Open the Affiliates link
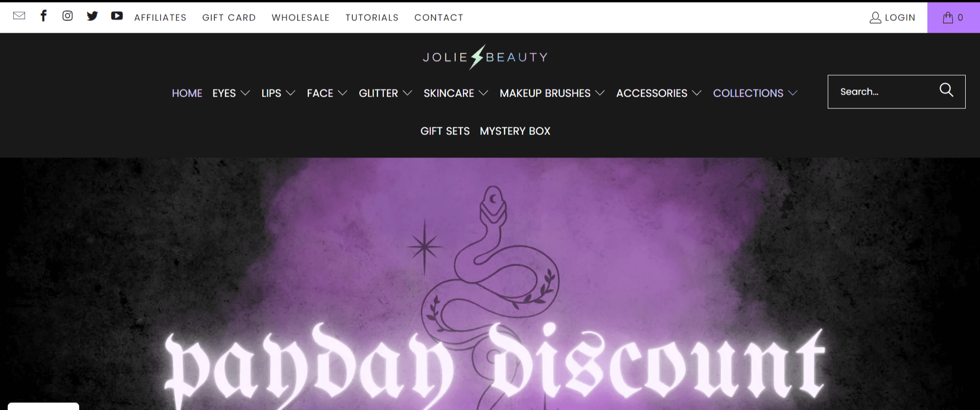980x410 pixels. click(160, 17)
